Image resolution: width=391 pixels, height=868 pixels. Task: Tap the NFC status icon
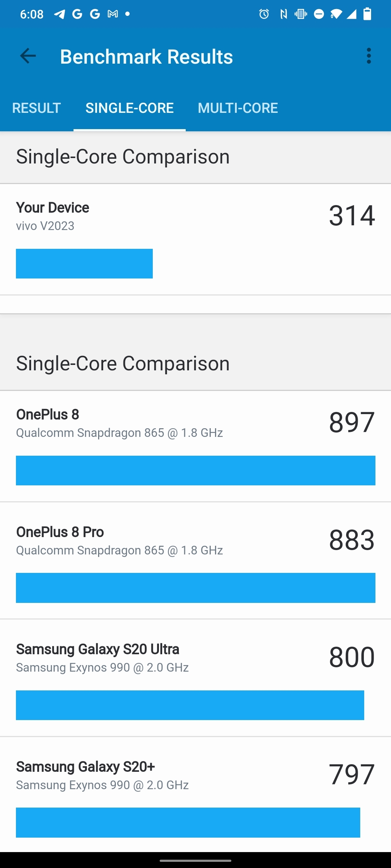283,14
